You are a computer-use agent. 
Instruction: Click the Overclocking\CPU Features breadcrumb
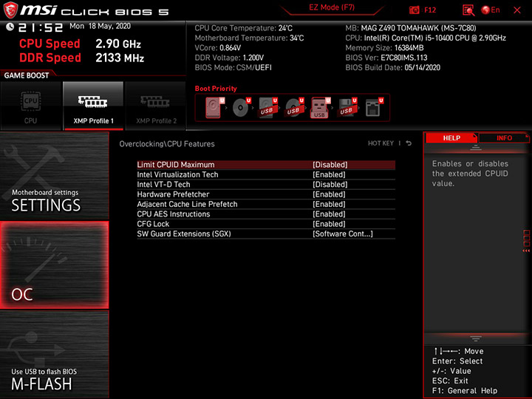pyautogui.click(x=167, y=144)
